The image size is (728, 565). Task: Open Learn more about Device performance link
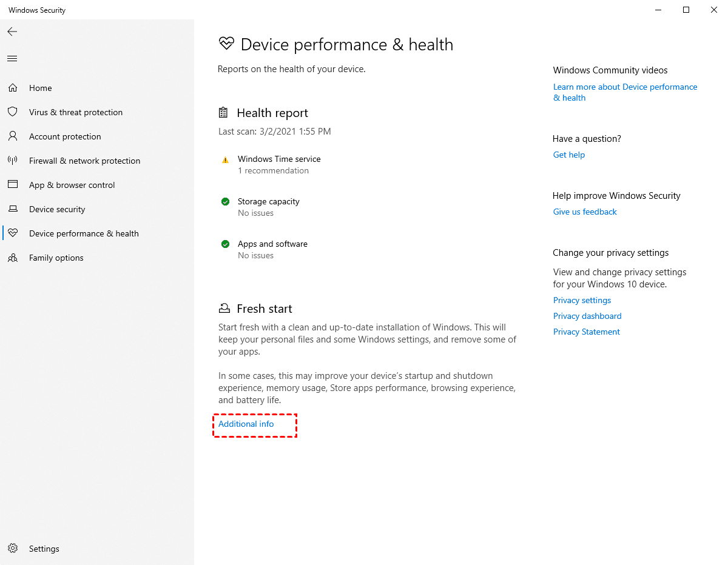click(625, 87)
